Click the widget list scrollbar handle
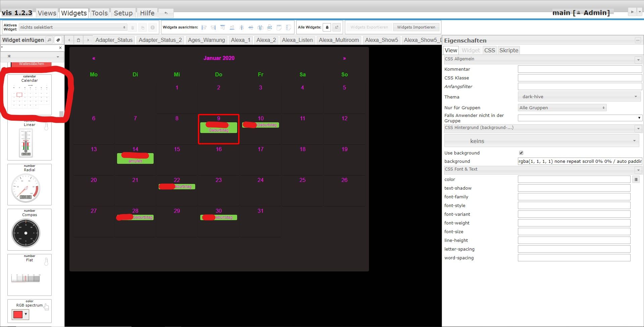This screenshot has width=644, height=327. tap(61, 114)
